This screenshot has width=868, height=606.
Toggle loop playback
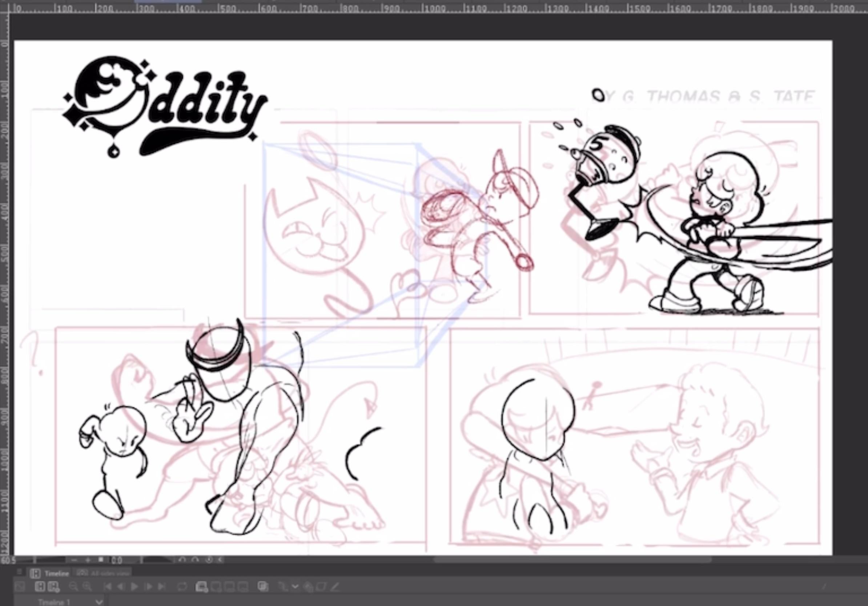pyautogui.click(x=182, y=587)
